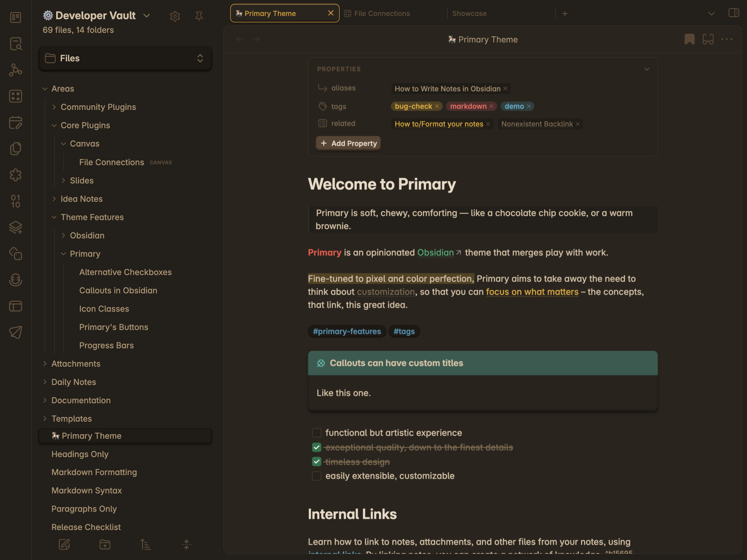Screen dimensions: 747x560
Task: Switch to the Showcase tab
Action: click(501, 13)
